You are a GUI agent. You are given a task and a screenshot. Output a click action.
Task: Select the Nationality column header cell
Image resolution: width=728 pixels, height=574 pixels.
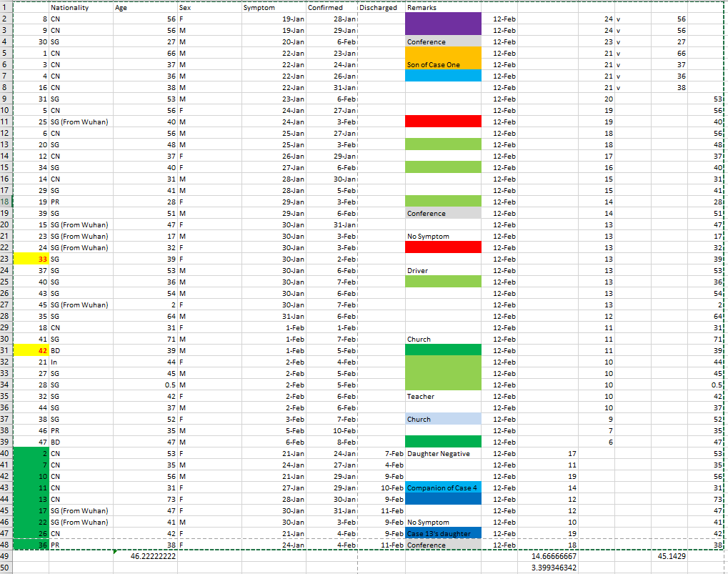[80, 8]
